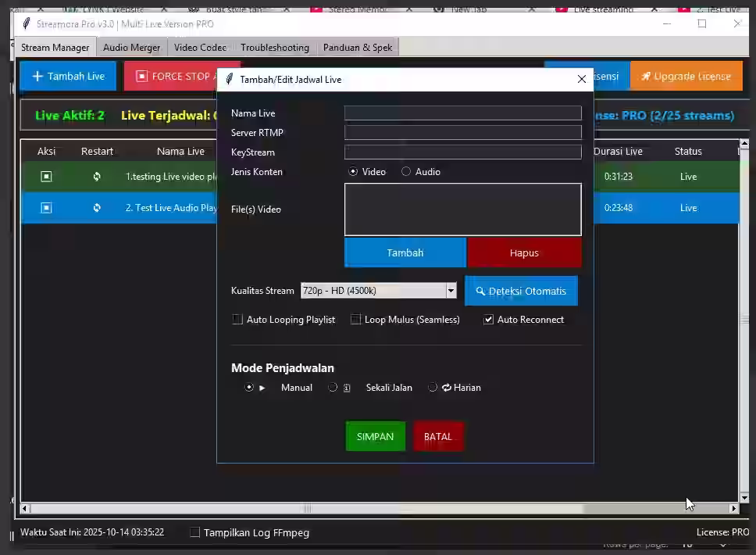Click the Upgrade License rocket button
Viewport: 756px width, 555px height.
(x=686, y=76)
